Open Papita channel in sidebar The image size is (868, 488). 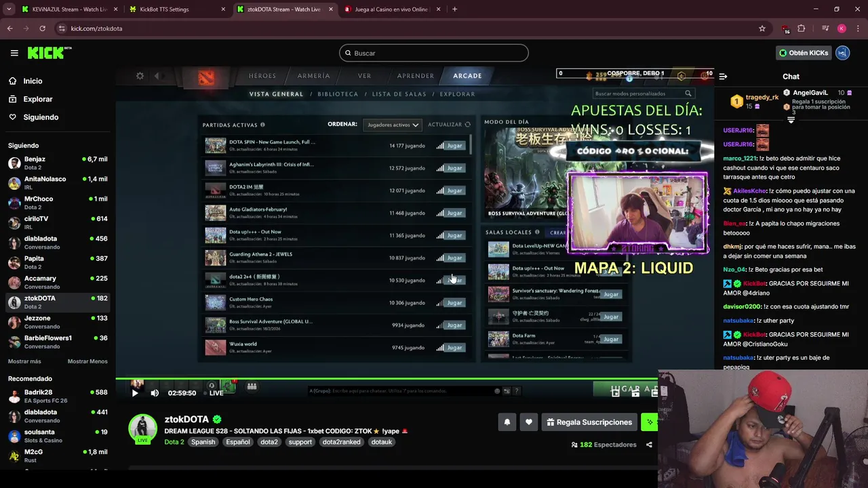(58, 262)
